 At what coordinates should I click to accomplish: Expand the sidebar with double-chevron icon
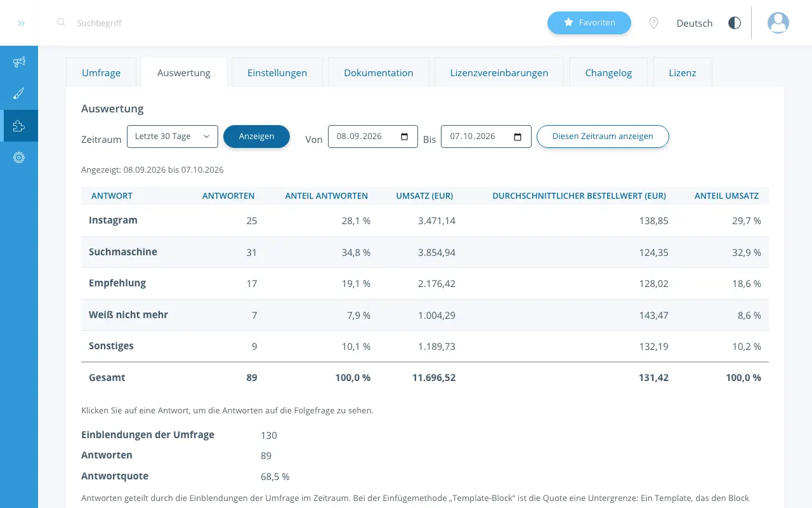[x=21, y=23]
